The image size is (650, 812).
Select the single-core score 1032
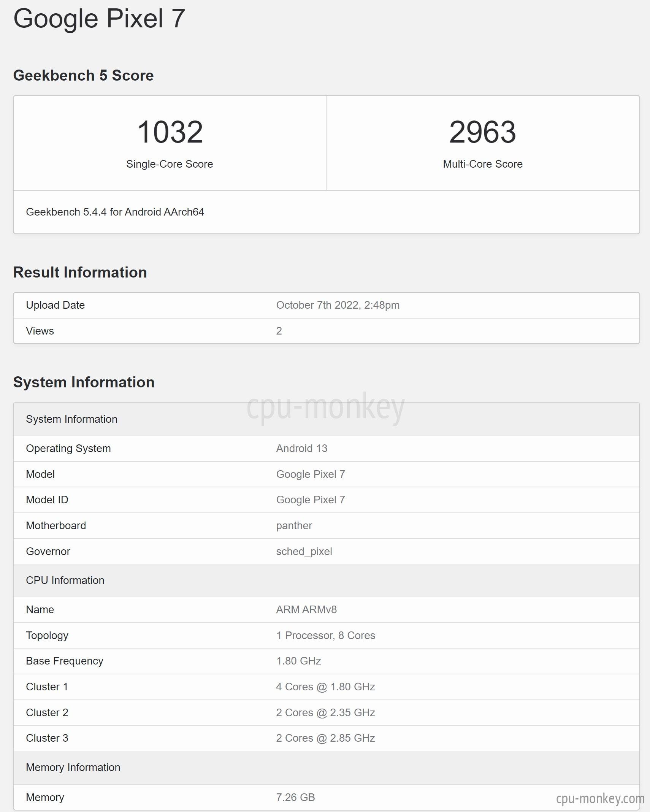click(170, 132)
